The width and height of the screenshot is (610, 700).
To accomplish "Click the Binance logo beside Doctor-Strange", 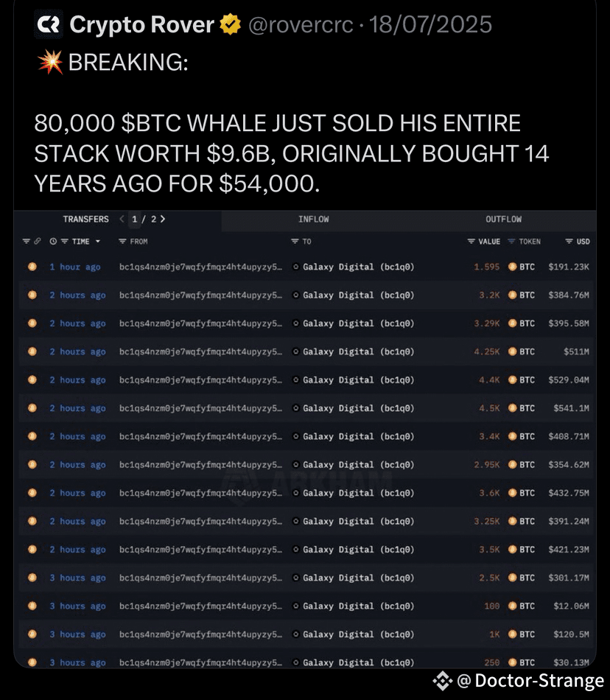I will click(x=442, y=681).
